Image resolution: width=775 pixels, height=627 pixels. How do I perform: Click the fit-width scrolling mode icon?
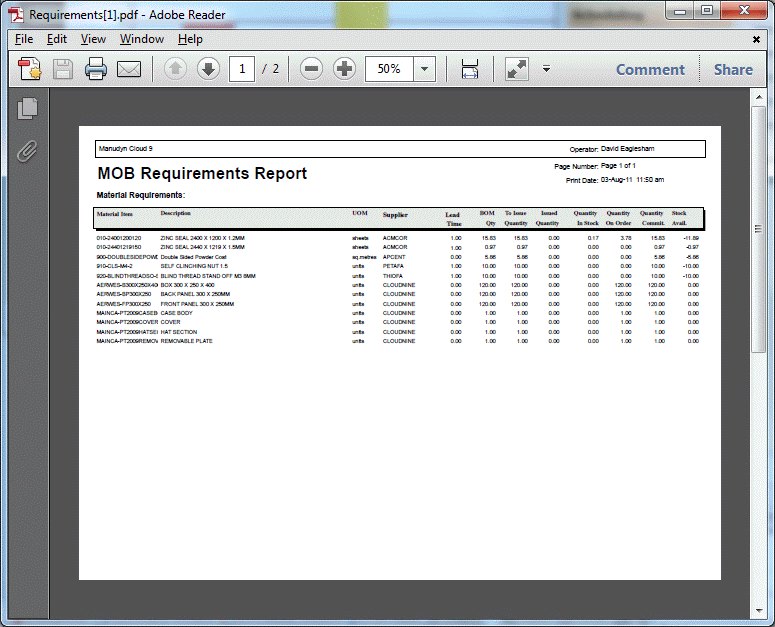469,69
